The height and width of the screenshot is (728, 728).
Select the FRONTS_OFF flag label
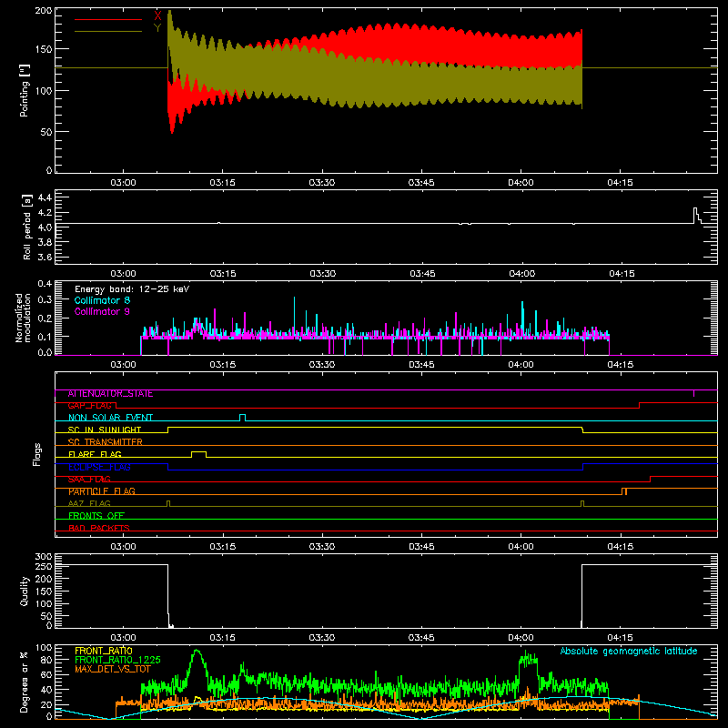point(96,516)
